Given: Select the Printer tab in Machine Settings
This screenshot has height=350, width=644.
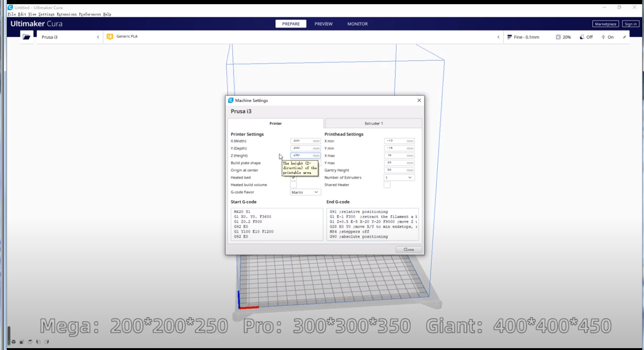Looking at the screenshot, I should (275, 123).
